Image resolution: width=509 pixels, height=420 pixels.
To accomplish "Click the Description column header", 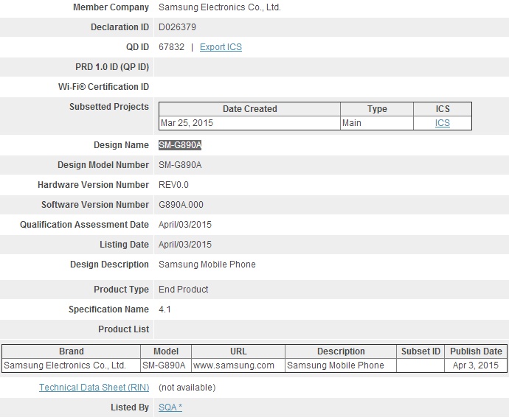I will click(341, 351).
